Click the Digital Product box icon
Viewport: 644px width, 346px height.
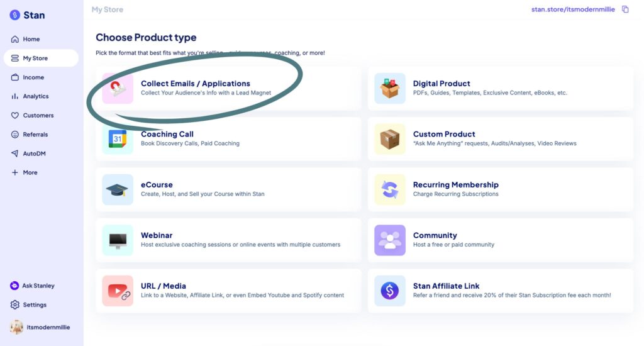(x=390, y=88)
